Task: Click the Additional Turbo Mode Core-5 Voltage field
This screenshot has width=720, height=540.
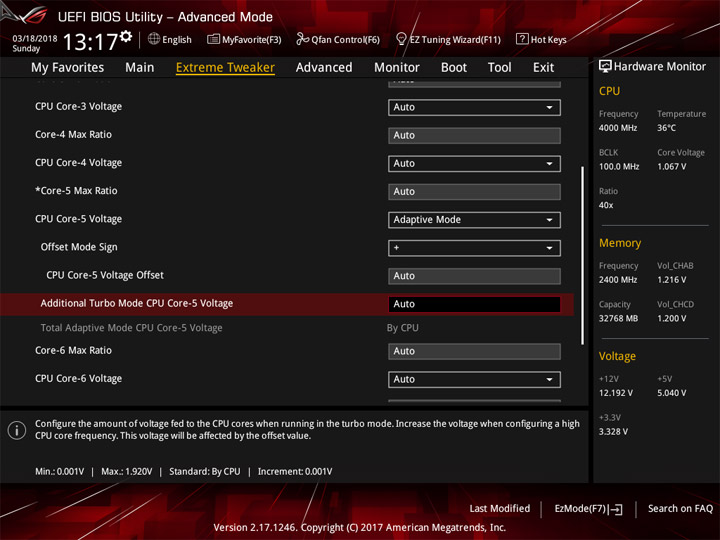Action: (474, 304)
